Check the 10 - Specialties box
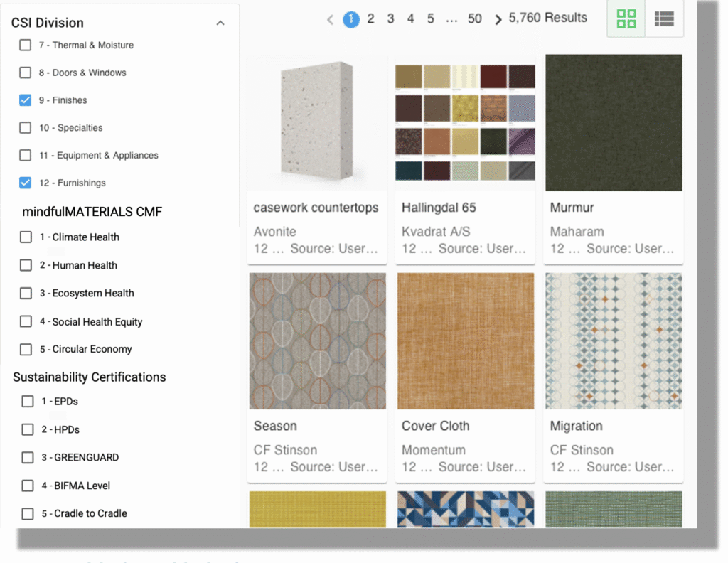728x563 pixels. point(26,128)
